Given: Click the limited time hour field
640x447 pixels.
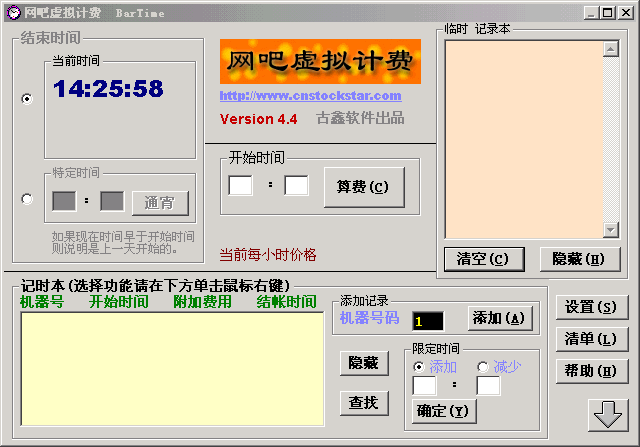Looking at the screenshot, I should (424, 386).
